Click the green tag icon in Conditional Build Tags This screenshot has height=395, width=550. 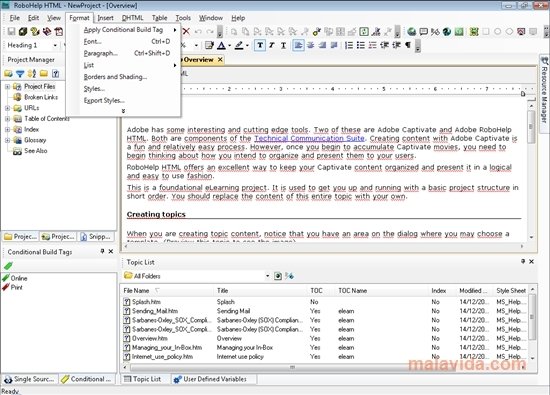tap(8, 266)
